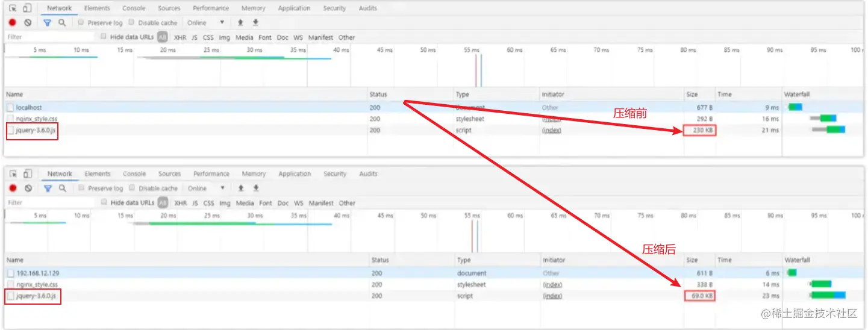The image size is (868, 330).
Task: Clear network log in upper DevTools
Action: (x=28, y=22)
